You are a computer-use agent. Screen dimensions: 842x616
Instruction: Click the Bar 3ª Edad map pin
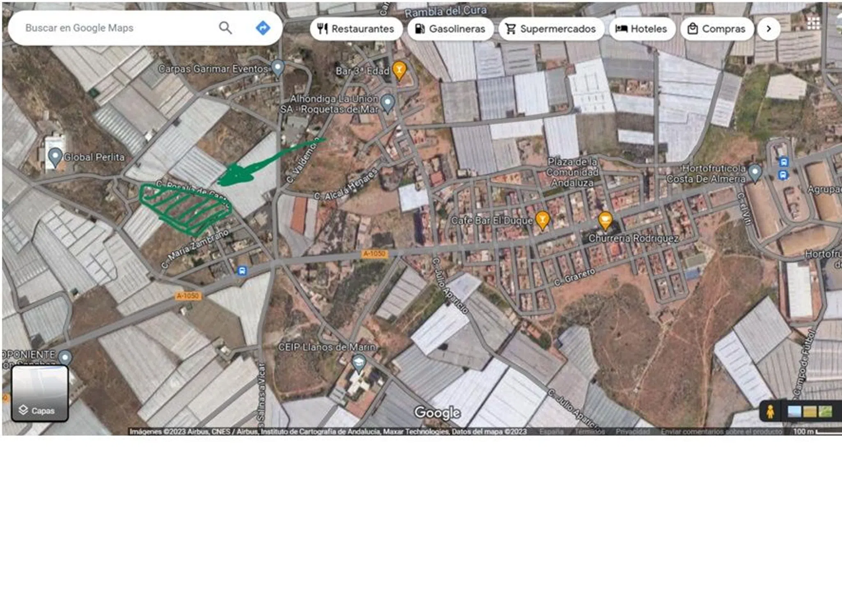399,70
